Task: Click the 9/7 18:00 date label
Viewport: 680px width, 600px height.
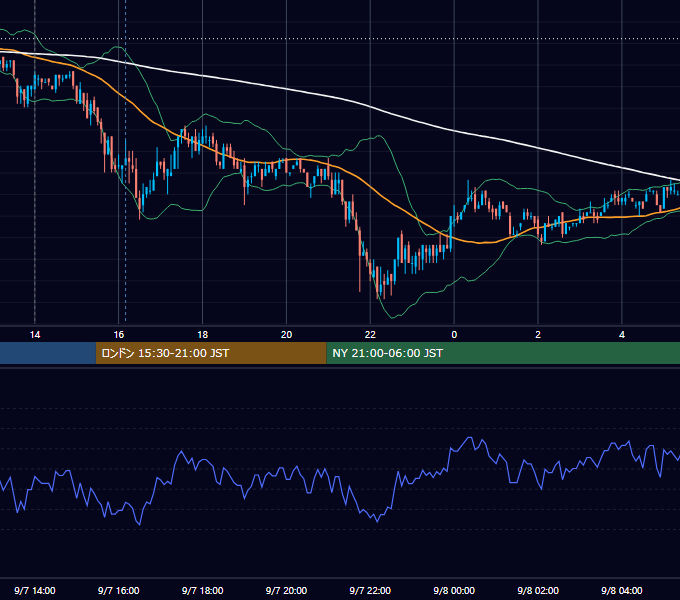Action: pos(203,590)
